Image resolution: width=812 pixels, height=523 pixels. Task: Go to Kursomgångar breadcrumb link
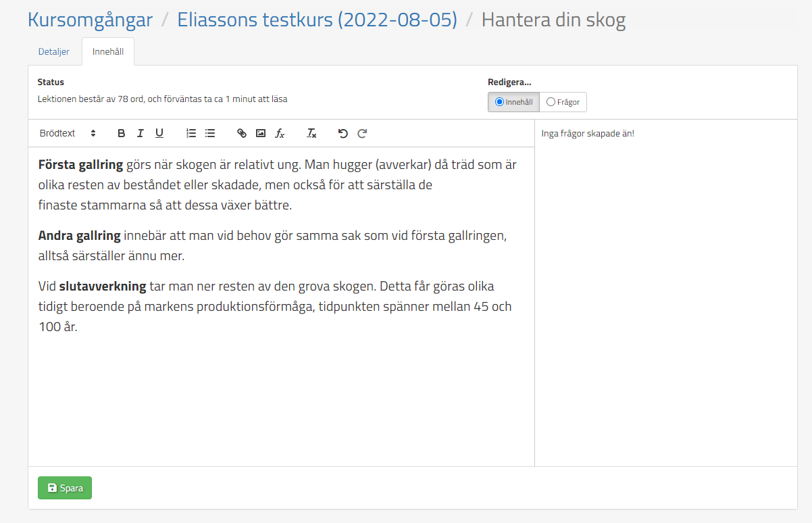pos(90,20)
